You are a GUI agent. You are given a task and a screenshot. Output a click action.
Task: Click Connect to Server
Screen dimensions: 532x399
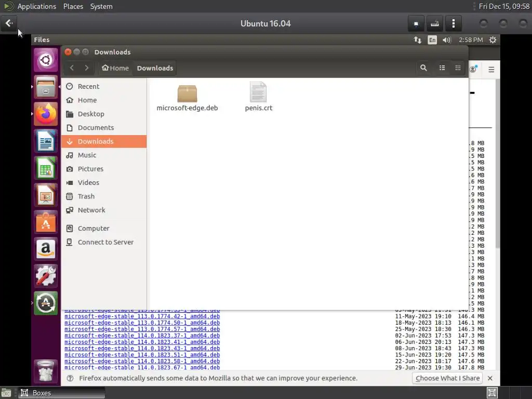click(104, 242)
